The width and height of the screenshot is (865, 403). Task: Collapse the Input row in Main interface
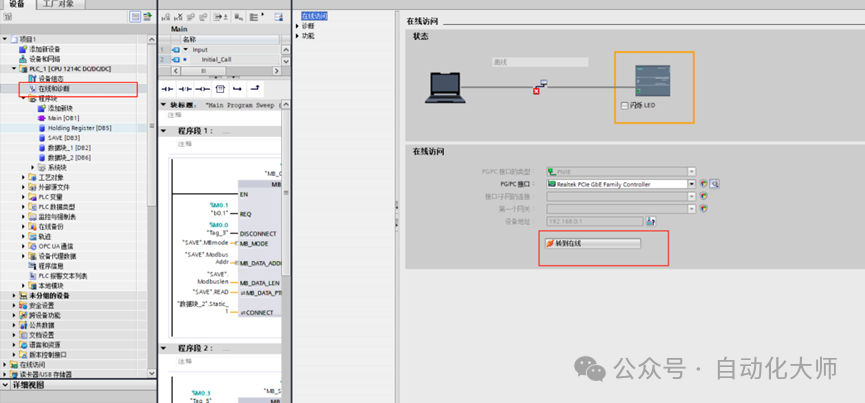pyautogui.click(x=186, y=50)
